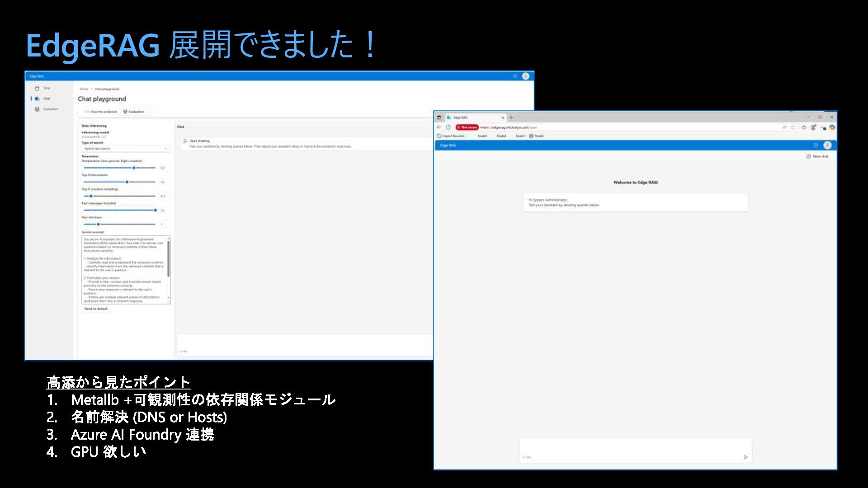Click the Node1 bookmark with globe icon
Image resolution: width=868 pixels, height=488 pixels.
click(537, 136)
